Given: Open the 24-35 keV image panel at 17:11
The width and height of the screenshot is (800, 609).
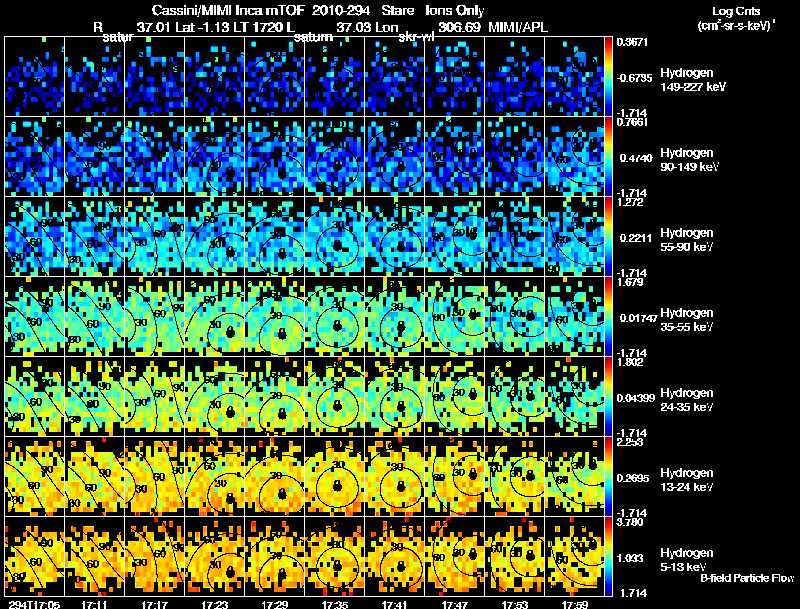Looking at the screenshot, I should pyautogui.click(x=94, y=397).
